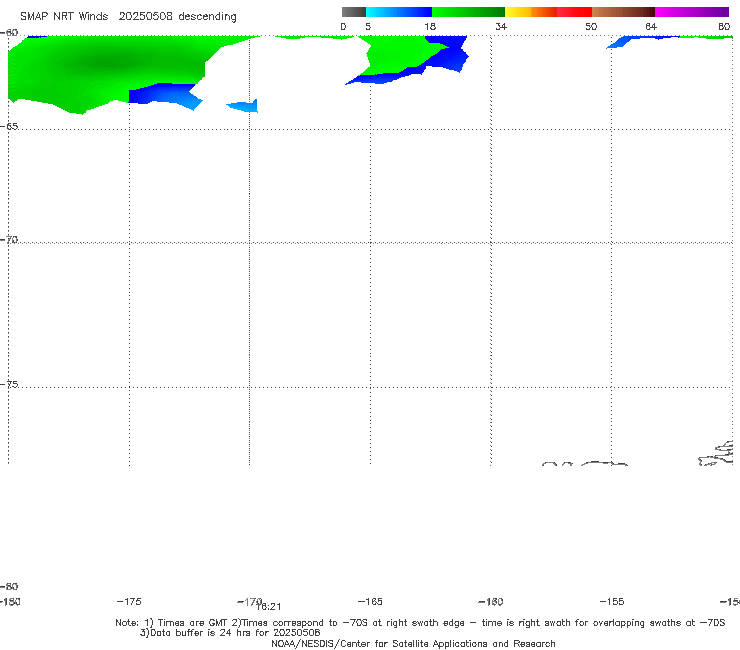740x650 pixels.
Task: Click the '16:21' swath time label
Action: tap(269, 607)
